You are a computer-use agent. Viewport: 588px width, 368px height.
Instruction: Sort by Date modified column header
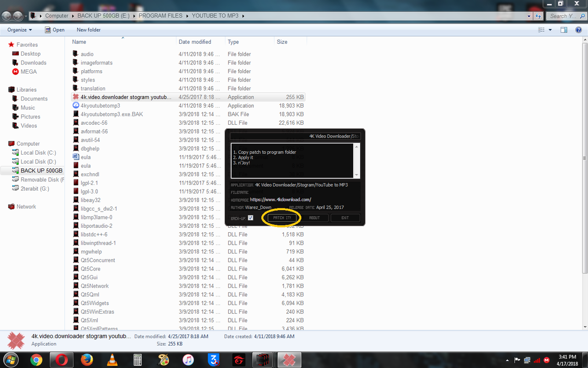click(195, 42)
